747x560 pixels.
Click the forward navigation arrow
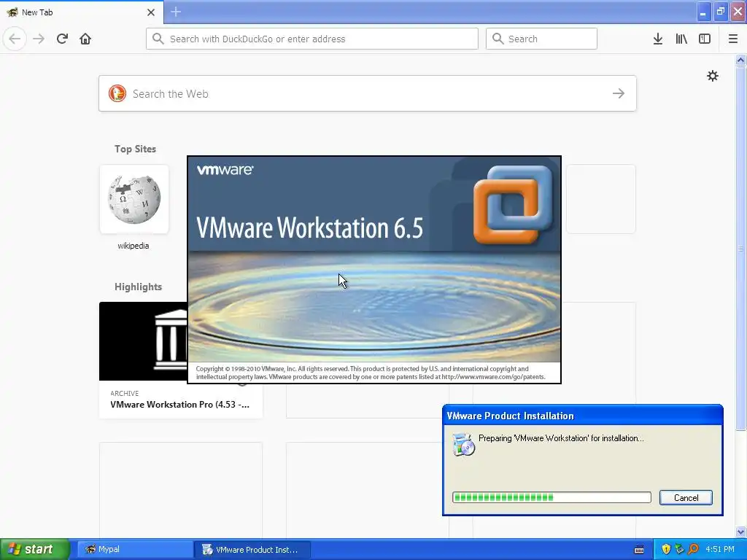tap(39, 39)
